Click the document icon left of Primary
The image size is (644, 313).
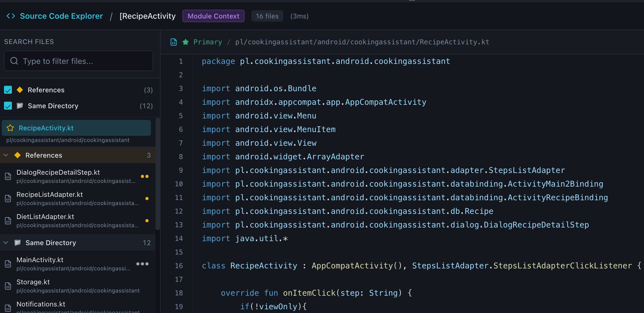(x=173, y=42)
